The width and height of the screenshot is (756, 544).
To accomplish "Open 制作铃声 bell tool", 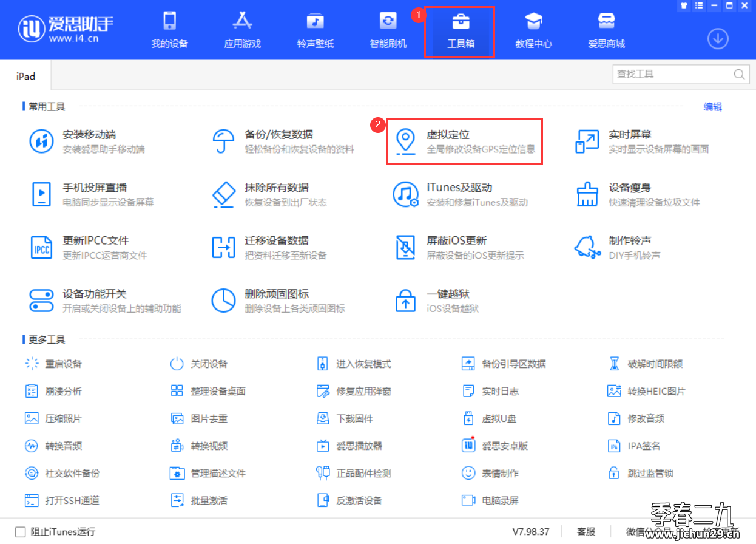I will (618, 247).
